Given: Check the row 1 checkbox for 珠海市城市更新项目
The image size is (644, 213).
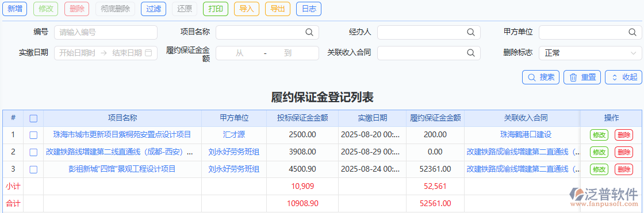Looking at the screenshot, I should [x=34, y=135].
